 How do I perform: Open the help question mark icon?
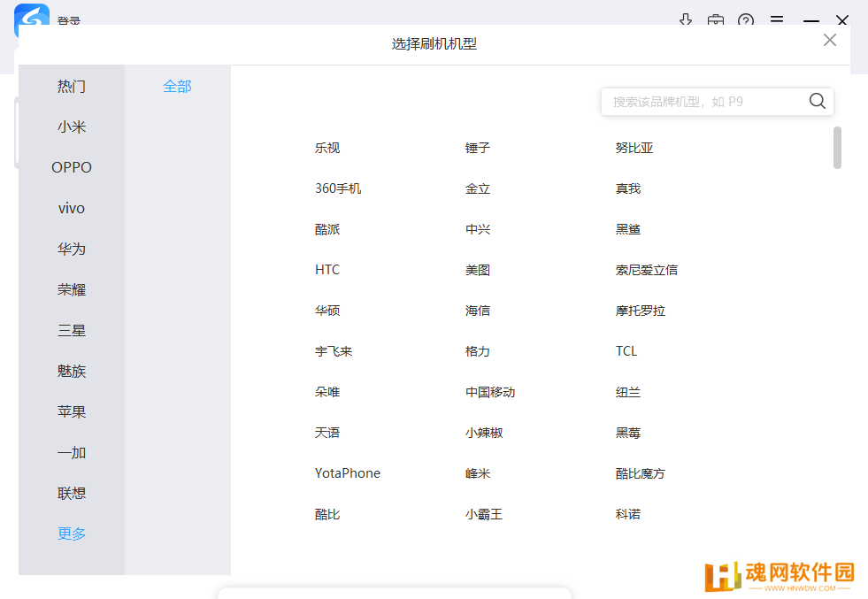coord(746,20)
